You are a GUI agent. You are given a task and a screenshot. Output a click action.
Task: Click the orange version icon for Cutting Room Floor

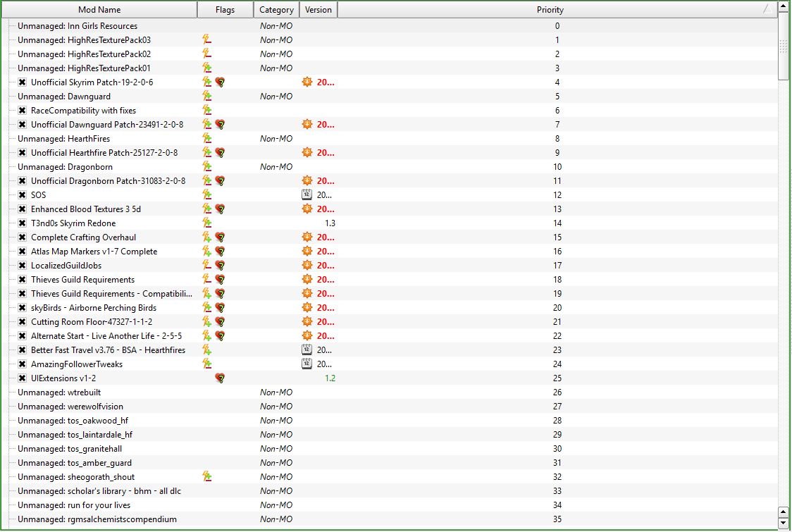pyautogui.click(x=307, y=322)
